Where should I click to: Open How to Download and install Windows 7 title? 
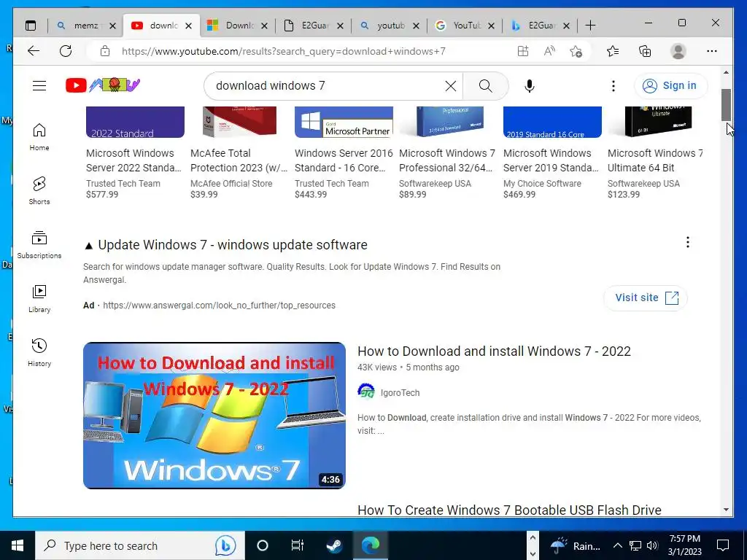point(494,351)
